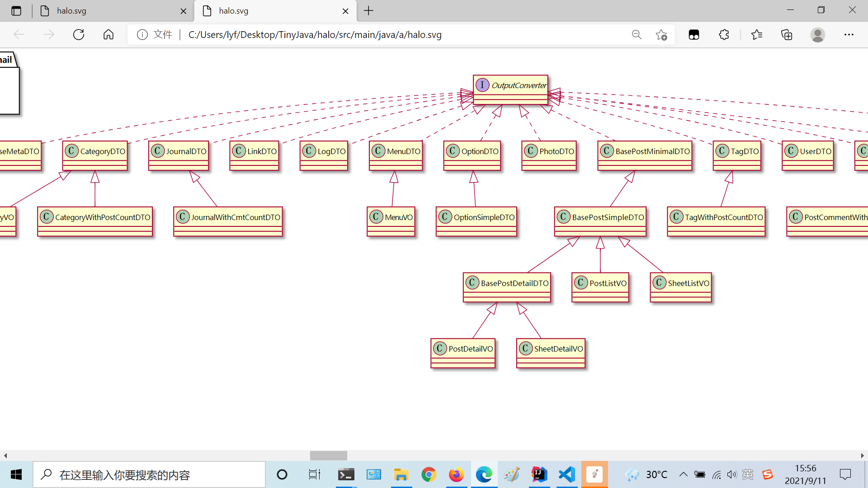Click the PhotoDTO class node
868x488 pixels.
[x=549, y=155]
